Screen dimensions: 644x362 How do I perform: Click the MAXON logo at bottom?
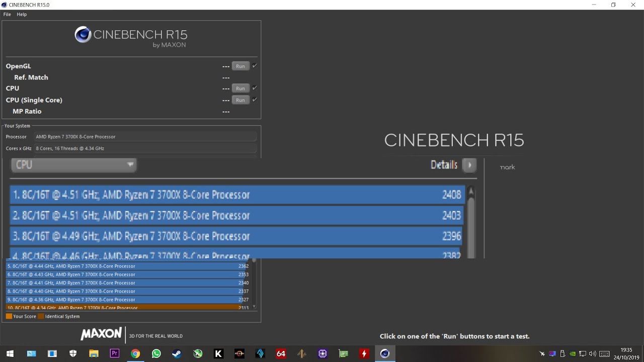click(x=101, y=333)
